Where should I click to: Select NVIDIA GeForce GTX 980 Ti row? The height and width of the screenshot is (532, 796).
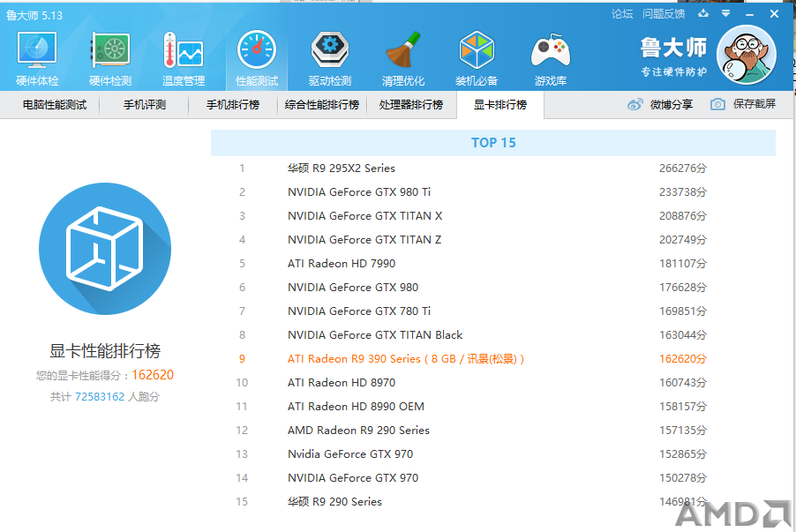point(493,191)
